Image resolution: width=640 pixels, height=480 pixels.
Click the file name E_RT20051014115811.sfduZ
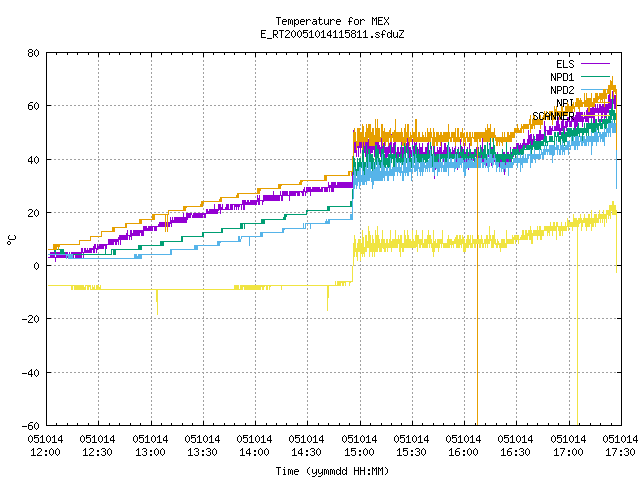click(332, 34)
